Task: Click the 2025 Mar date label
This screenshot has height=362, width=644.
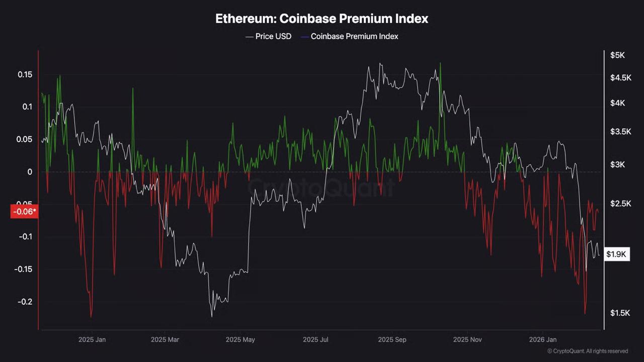Action: click(165, 340)
